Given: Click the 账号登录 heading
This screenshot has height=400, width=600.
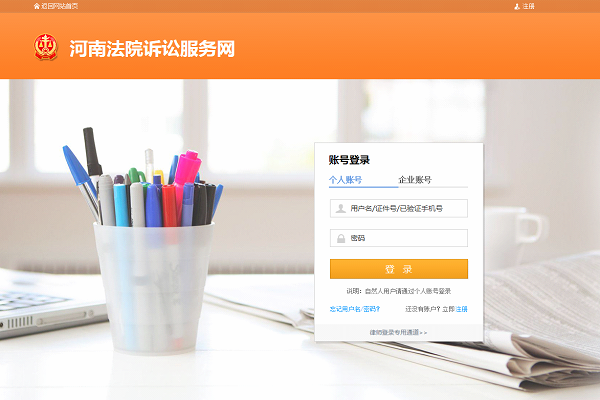Looking at the screenshot, I should (x=349, y=160).
